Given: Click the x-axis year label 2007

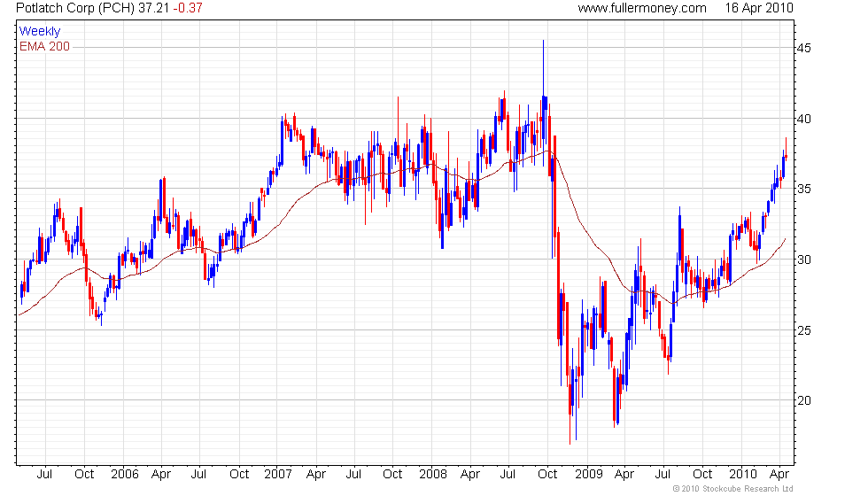Looking at the screenshot, I should tap(278, 475).
